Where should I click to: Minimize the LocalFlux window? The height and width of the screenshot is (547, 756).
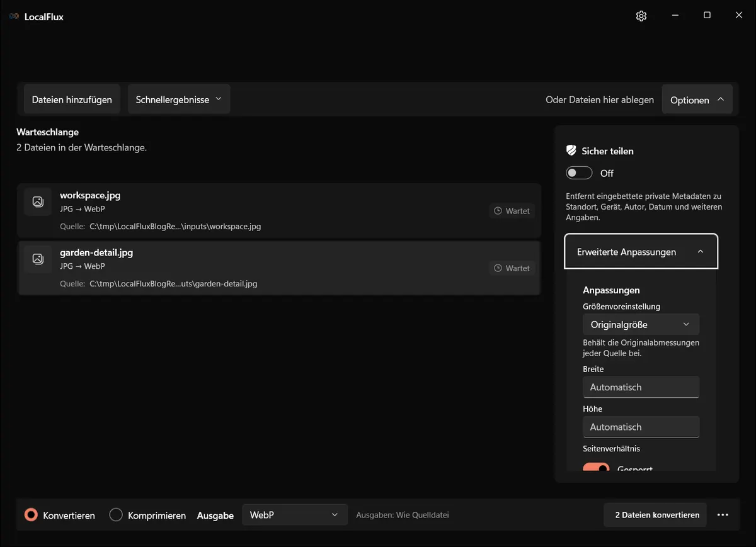click(x=675, y=16)
